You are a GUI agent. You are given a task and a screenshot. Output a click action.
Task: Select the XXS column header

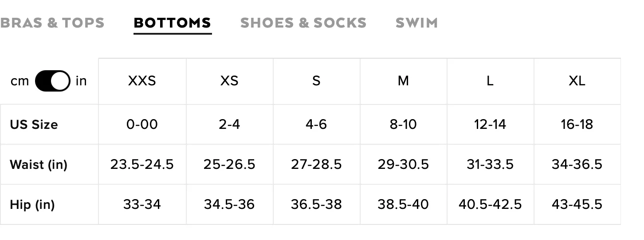142,81
